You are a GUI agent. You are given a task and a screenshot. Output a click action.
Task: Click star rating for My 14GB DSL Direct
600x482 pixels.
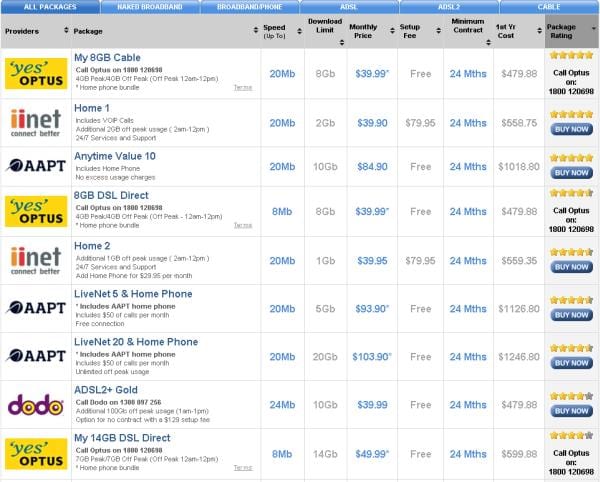(x=571, y=435)
